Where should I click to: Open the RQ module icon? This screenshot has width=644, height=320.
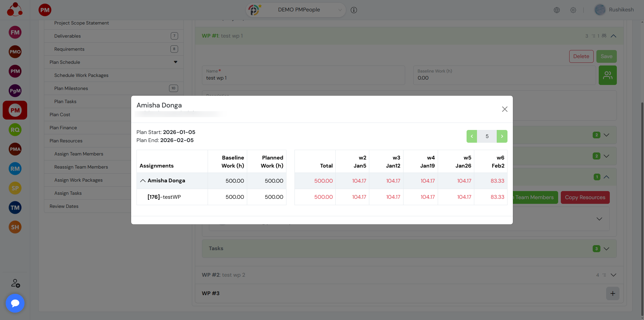point(15,130)
